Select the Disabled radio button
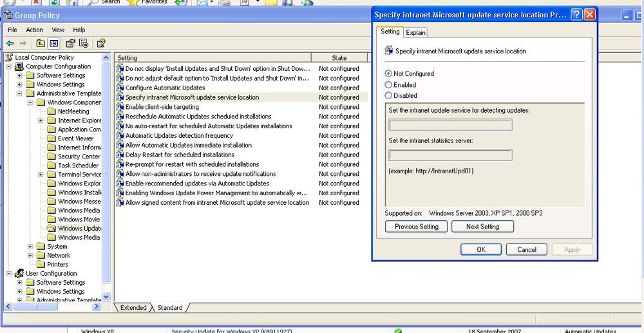 [388, 95]
